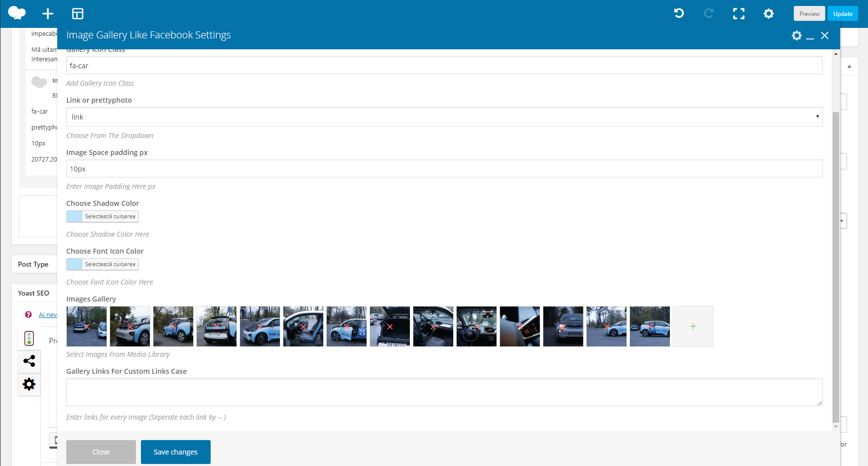Save changes in the dialog

coord(176,452)
